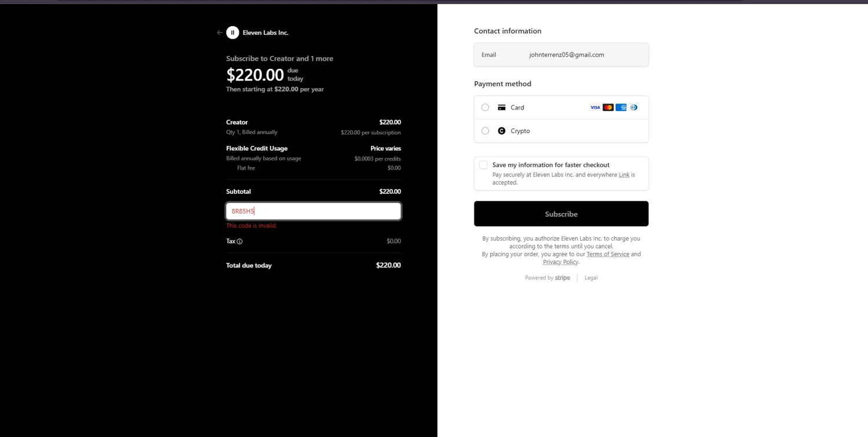
Task: Click the 'Qty 1, Billed annually' text
Action: (252, 133)
